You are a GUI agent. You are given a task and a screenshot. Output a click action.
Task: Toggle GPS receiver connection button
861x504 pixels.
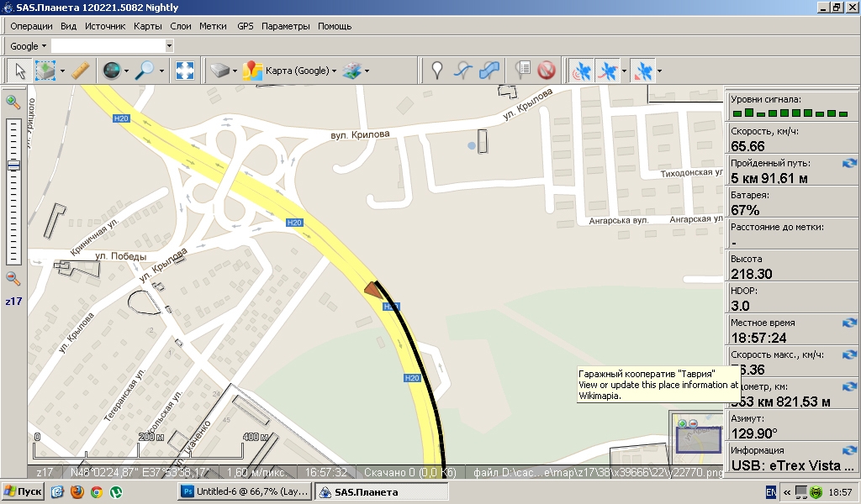coord(580,71)
